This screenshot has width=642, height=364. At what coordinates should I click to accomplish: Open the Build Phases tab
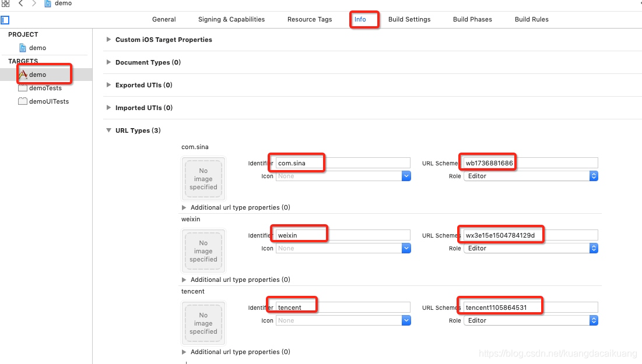point(472,19)
